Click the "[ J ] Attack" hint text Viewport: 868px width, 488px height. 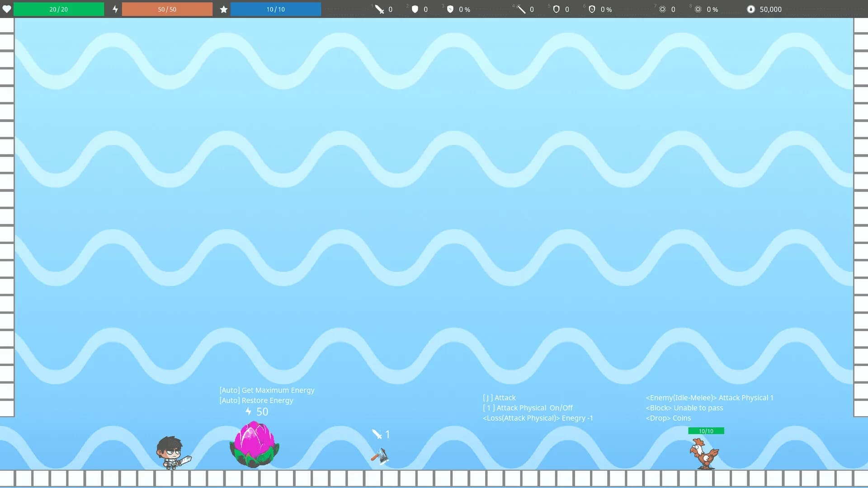coord(499,398)
